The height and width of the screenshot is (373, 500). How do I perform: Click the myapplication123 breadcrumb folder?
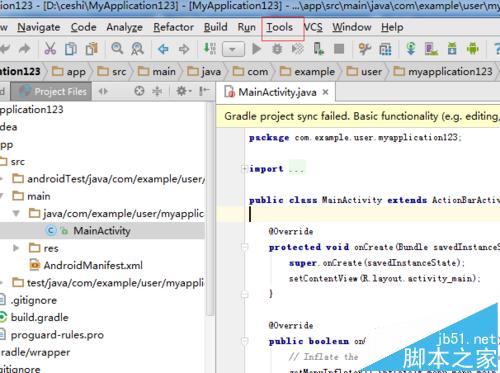[x=443, y=72]
